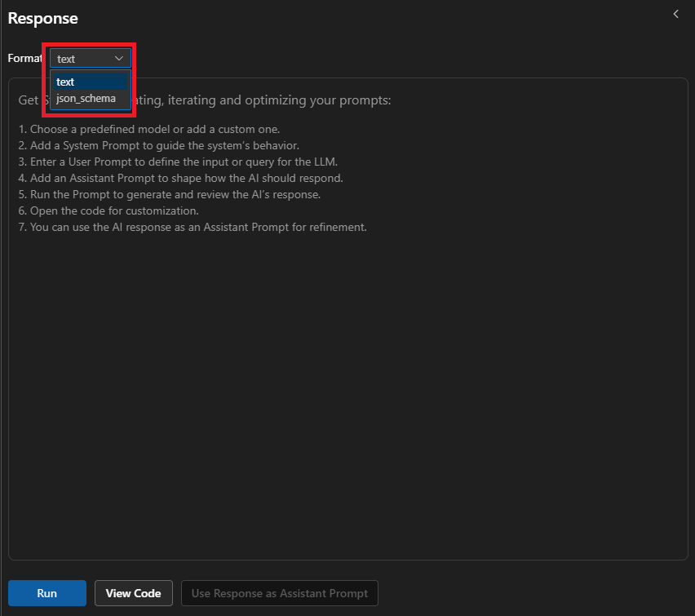Click 'Add a System Prompt' instruction line

coord(159,145)
